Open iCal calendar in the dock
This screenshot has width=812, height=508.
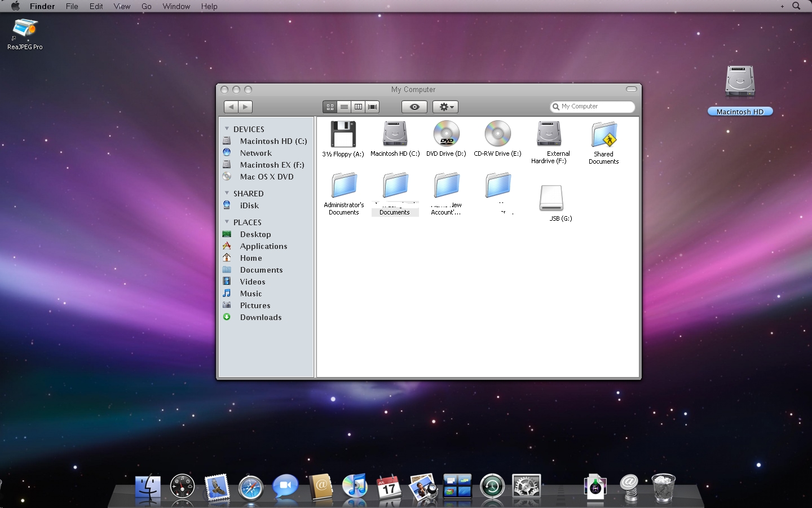(389, 487)
